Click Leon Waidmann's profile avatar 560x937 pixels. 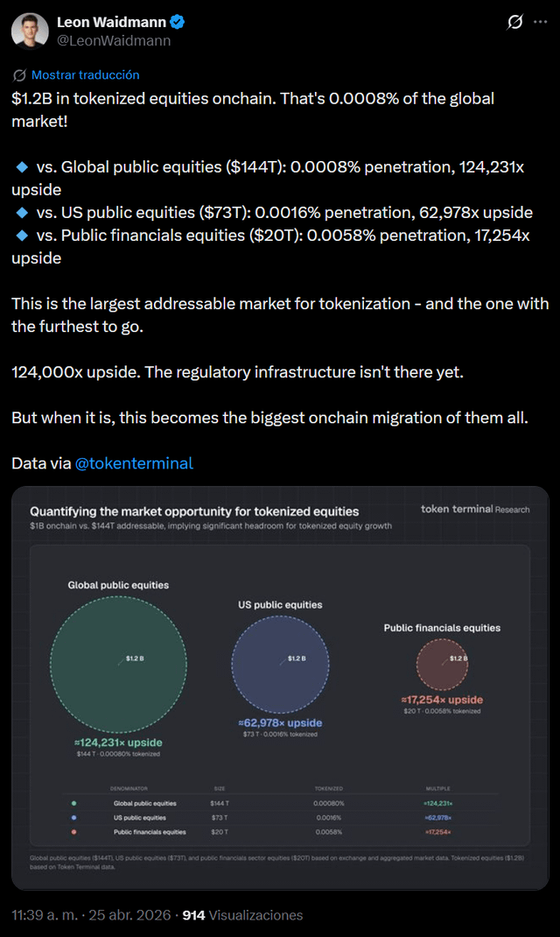[x=30, y=31]
